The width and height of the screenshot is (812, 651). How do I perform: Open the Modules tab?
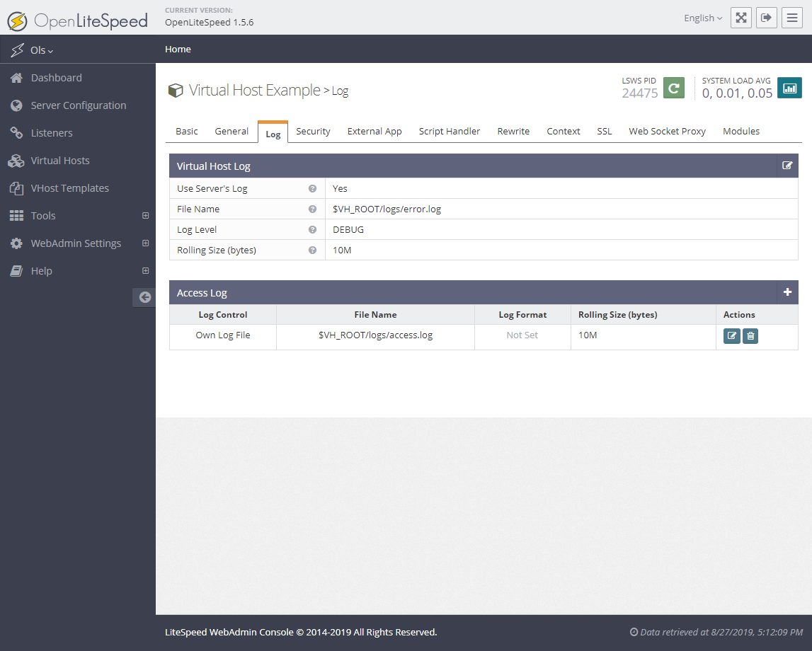click(741, 132)
